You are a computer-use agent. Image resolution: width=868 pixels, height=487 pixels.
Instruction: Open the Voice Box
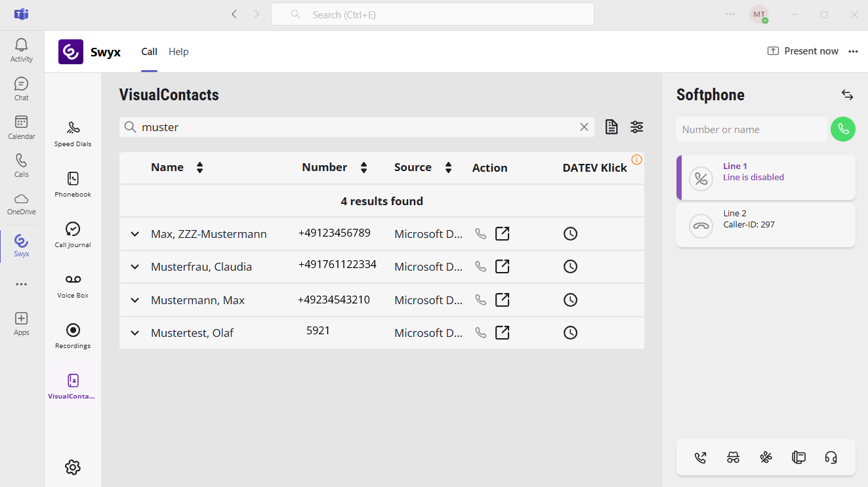(x=73, y=284)
